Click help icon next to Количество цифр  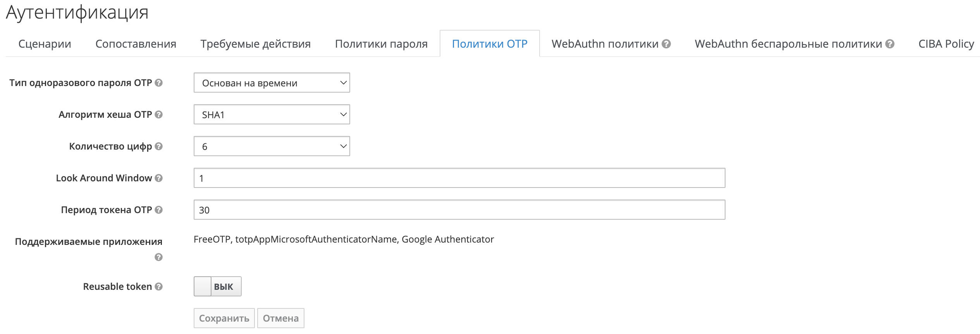pos(158,146)
